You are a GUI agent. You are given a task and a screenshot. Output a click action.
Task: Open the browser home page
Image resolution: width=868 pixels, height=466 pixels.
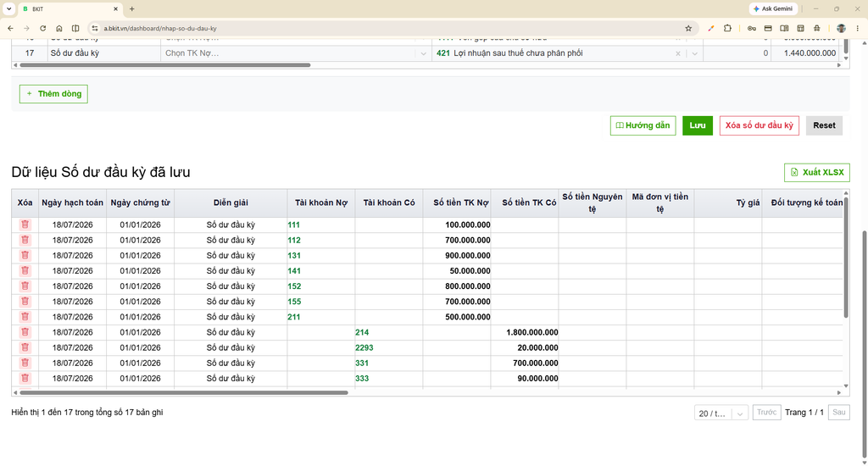(x=59, y=28)
